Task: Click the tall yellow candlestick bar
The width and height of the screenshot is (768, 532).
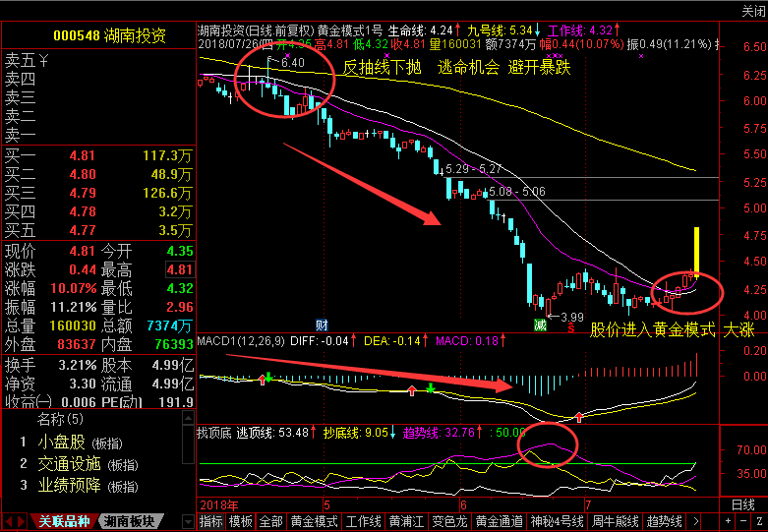Action: tap(696, 250)
